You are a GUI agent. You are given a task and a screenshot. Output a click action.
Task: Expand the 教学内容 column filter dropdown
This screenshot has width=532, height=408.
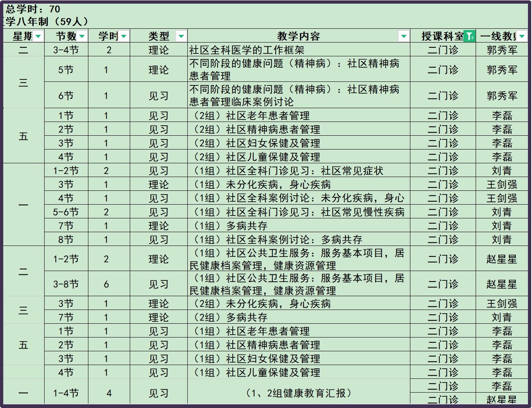(x=403, y=36)
